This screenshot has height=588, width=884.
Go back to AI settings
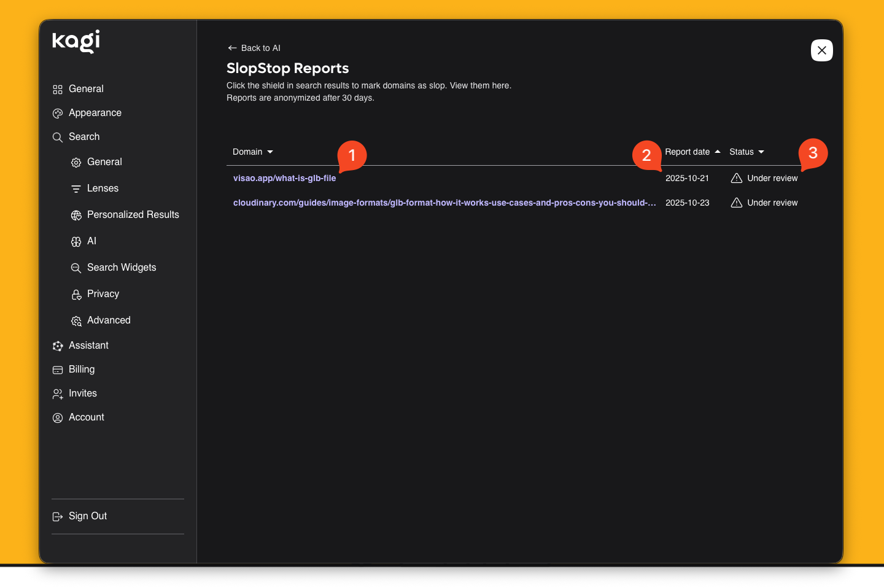click(x=254, y=48)
